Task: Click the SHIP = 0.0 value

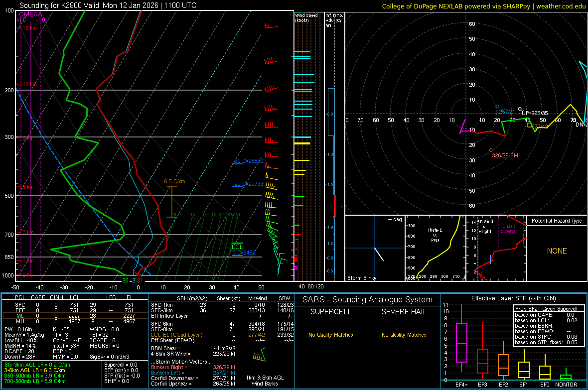Action: coord(117,381)
